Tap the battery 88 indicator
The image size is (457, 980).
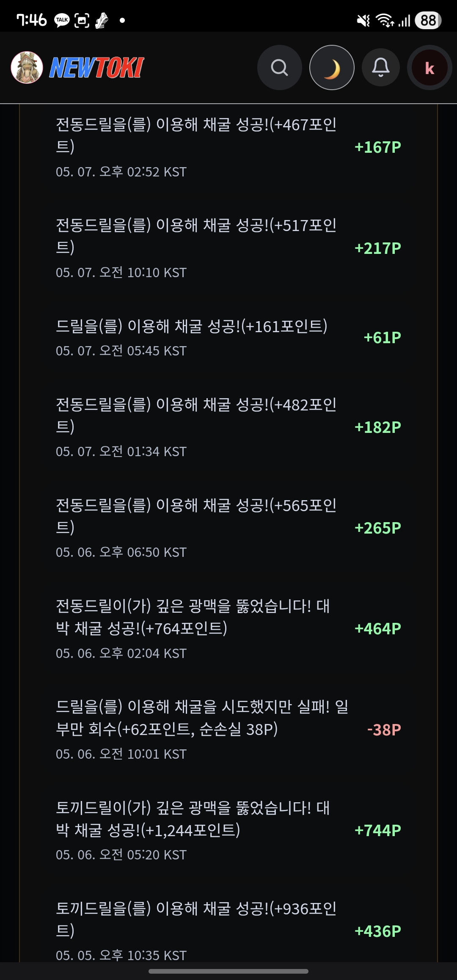428,20
